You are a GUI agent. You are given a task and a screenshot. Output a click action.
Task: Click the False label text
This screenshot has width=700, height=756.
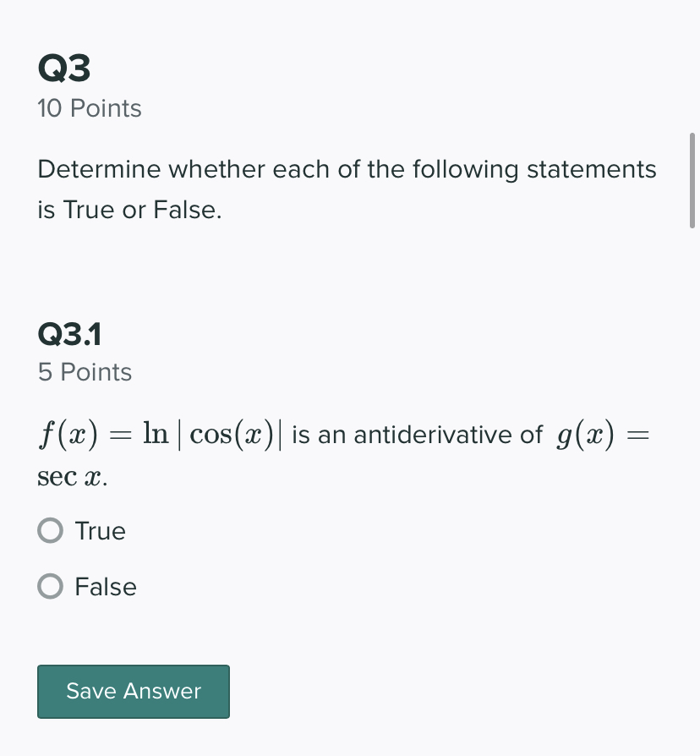pos(105,586)
